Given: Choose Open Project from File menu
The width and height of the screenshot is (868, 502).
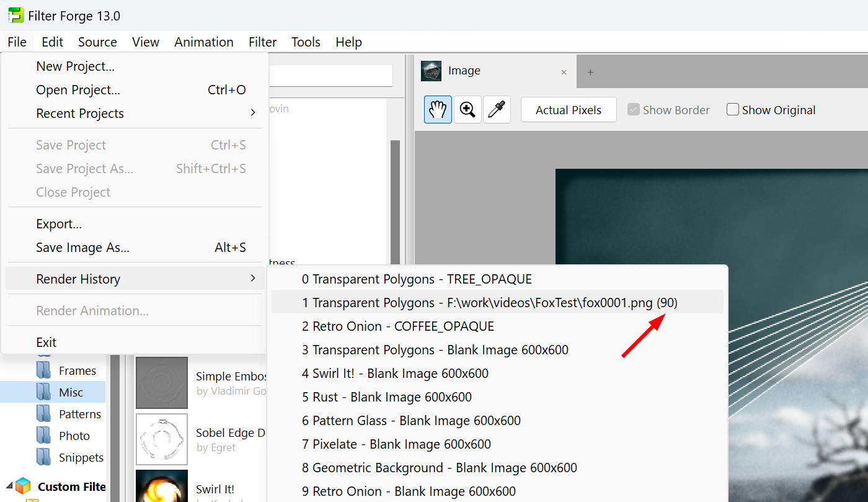Looking at the screenshot, I should click(x=135, y=90).
